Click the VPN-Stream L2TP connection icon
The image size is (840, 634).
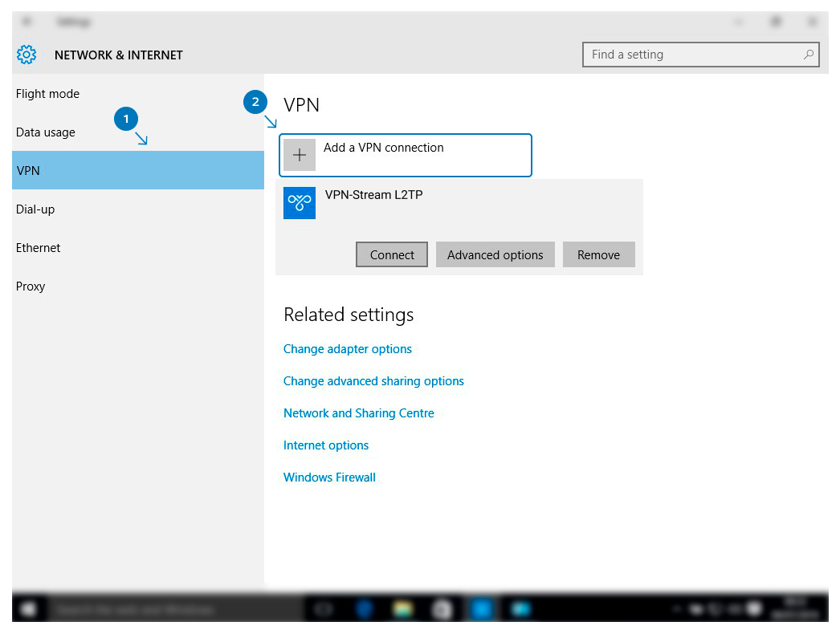(x=300, y=203)
